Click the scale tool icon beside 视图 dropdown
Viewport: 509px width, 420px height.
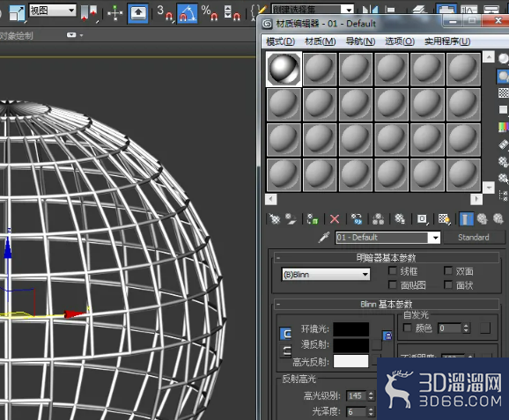click(17, 13)
